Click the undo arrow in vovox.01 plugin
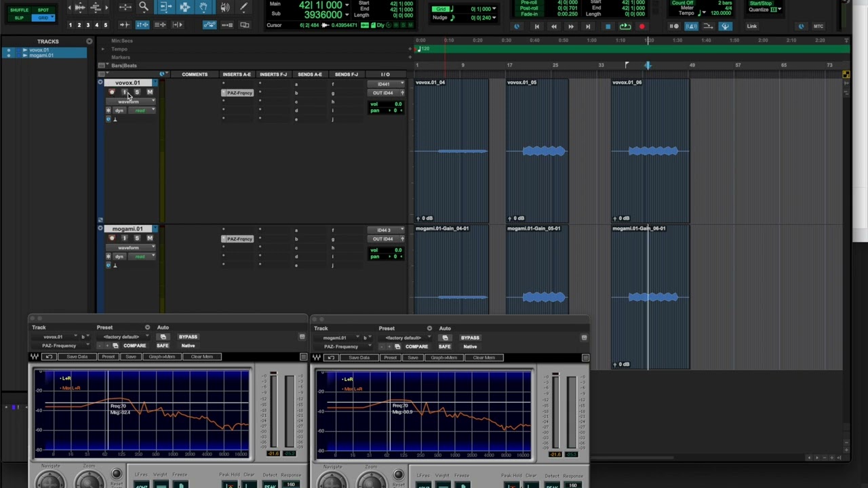Viewport: 868px width, 488px height. click(x=48, y=357)
